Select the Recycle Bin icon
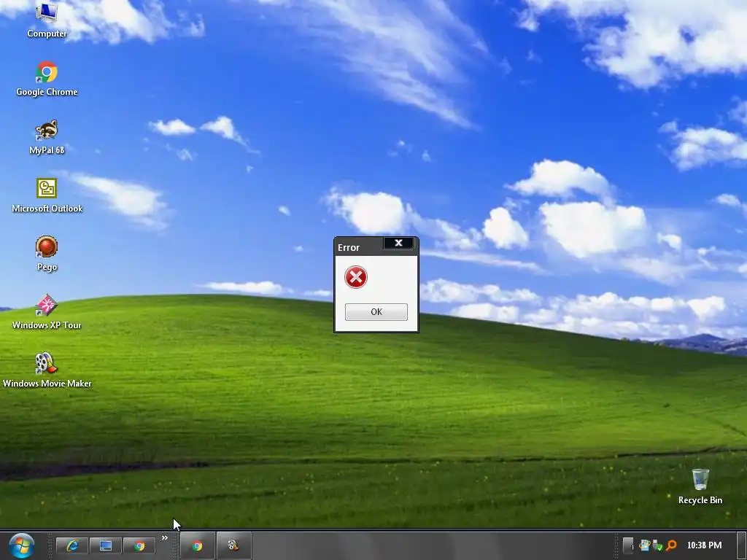The image size is (747, 560). tap(700, 486)
